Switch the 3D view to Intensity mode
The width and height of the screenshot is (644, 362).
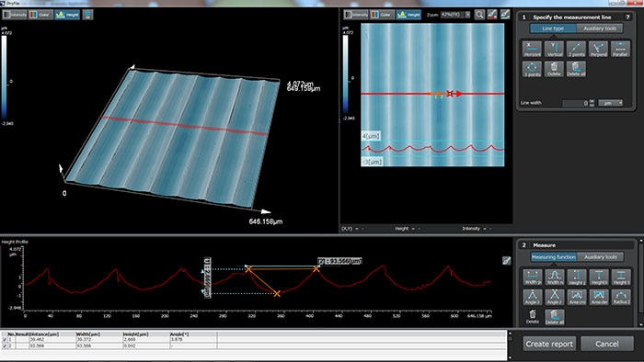[x=15, y=15]
